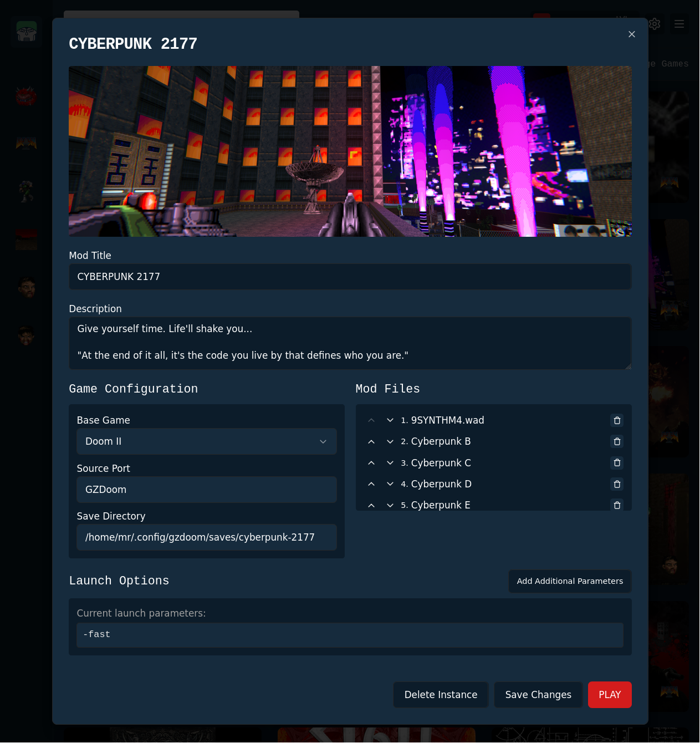Remove Cyberpunk B mod file
This screenshot has width=700, height=743.
tap(617, 441)
